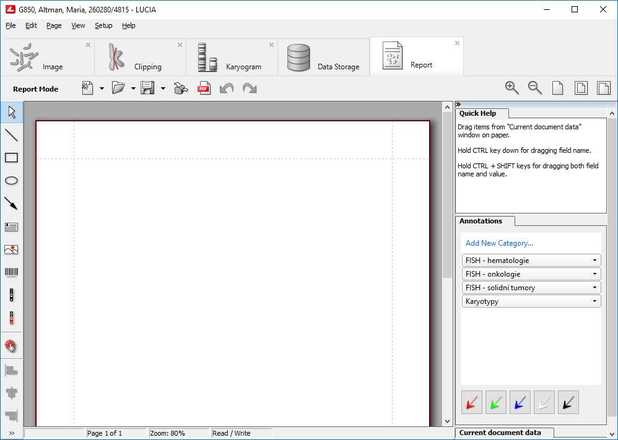Screen dimensions: 618x440
Task: Open the save button dropdown arrow
Action: coord(163,89)
